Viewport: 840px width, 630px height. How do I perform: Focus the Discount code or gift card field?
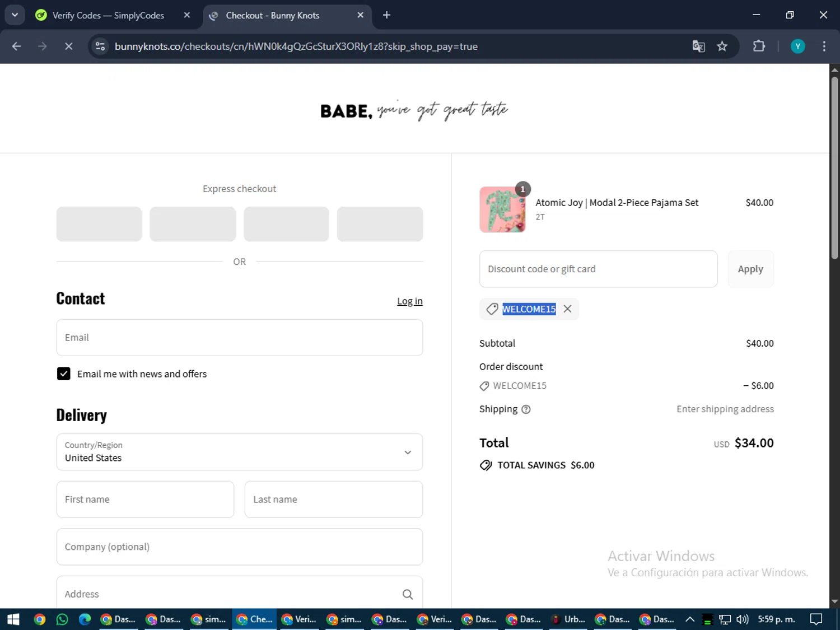point(598,269)
